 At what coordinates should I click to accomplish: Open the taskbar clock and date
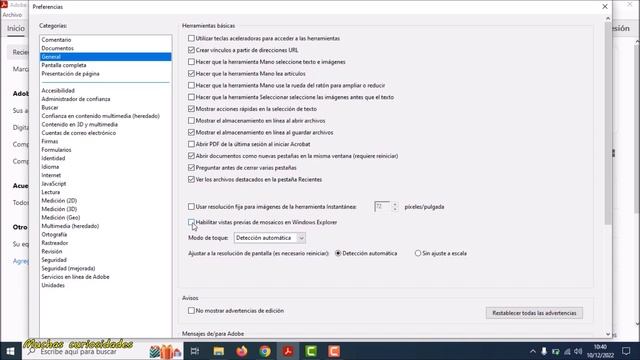pos(600,351)
